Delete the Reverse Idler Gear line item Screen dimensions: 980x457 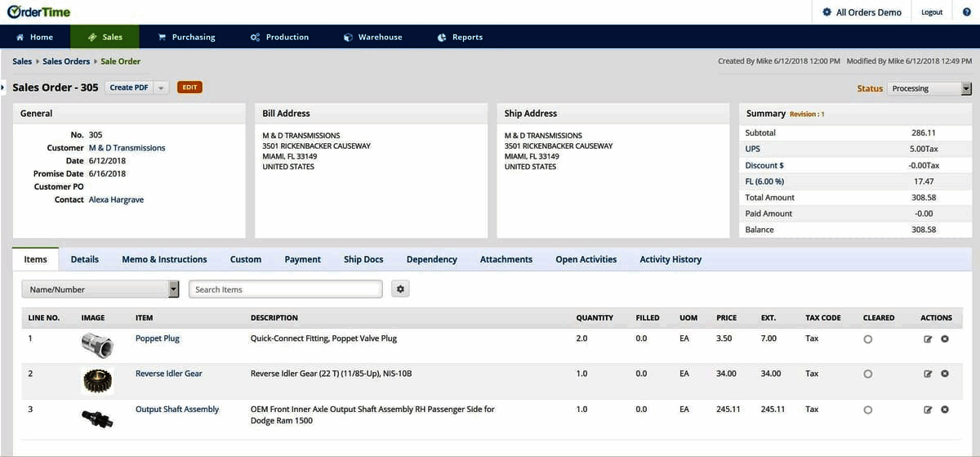[x=945, y=374]
